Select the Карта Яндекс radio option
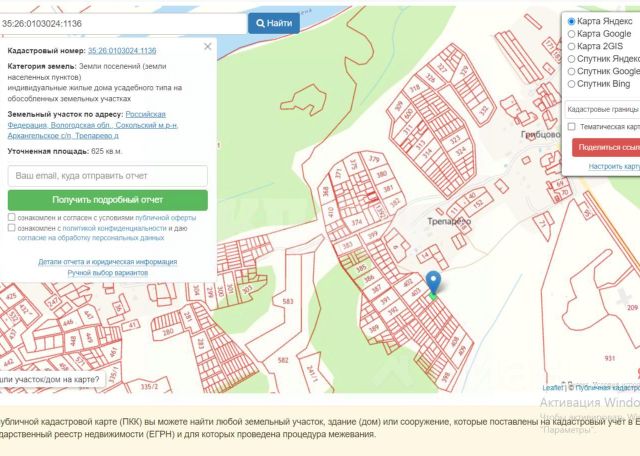 point(571,21)
